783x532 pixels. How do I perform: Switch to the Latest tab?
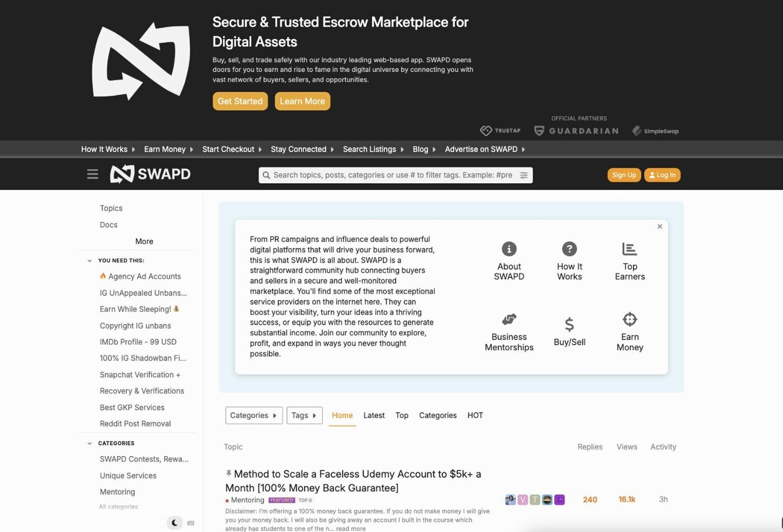point(374,415)
